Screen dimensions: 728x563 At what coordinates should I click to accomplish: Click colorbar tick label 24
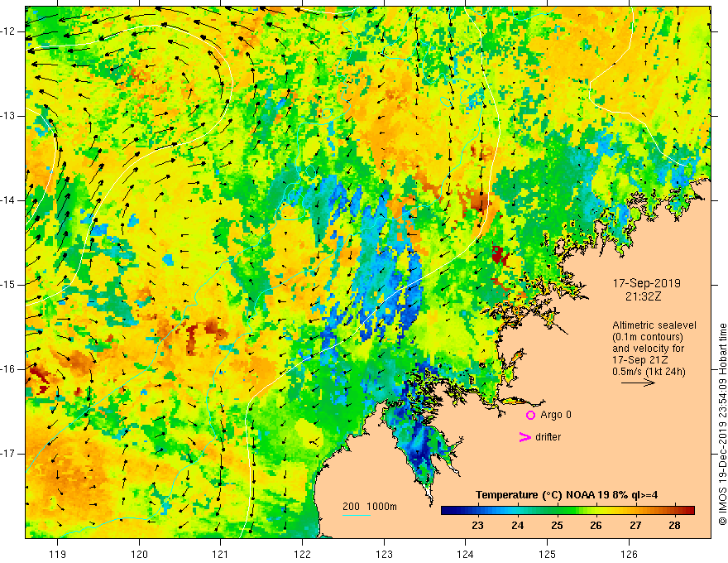(517, 526)
